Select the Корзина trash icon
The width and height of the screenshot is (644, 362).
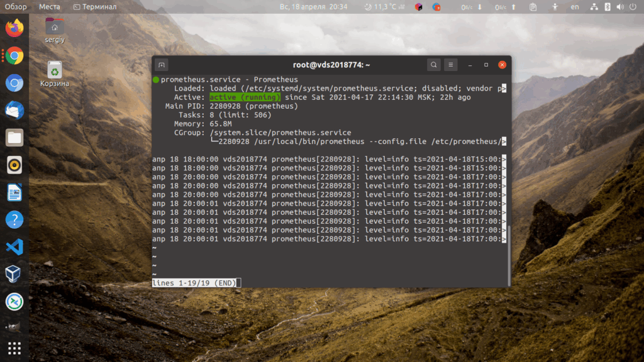(55, 74)
